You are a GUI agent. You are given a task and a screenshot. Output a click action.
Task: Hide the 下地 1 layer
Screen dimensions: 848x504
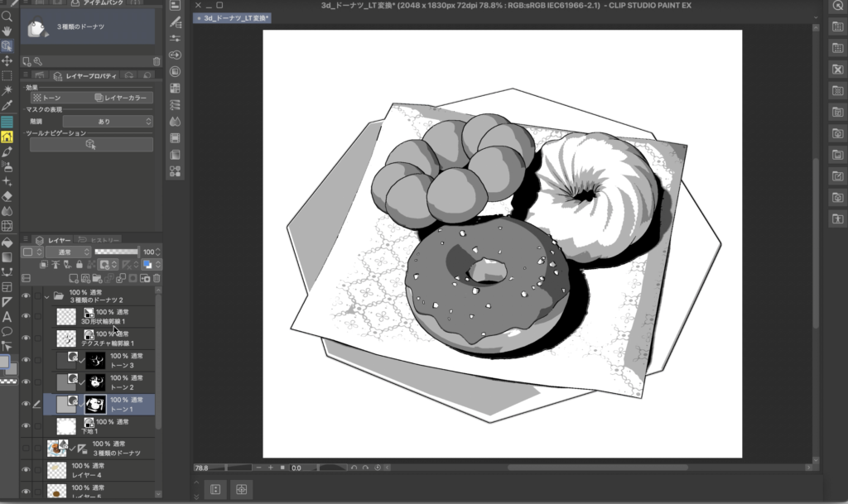pos(26,426)
